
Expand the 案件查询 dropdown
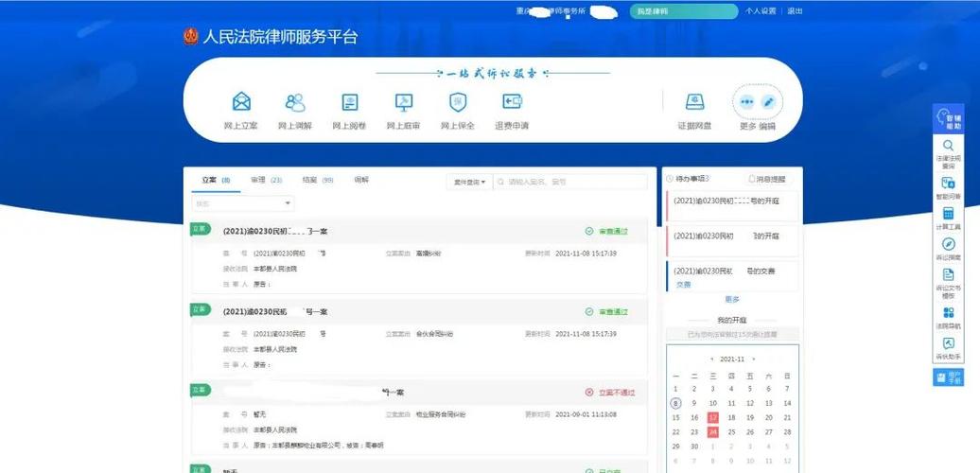click(469, 182)
